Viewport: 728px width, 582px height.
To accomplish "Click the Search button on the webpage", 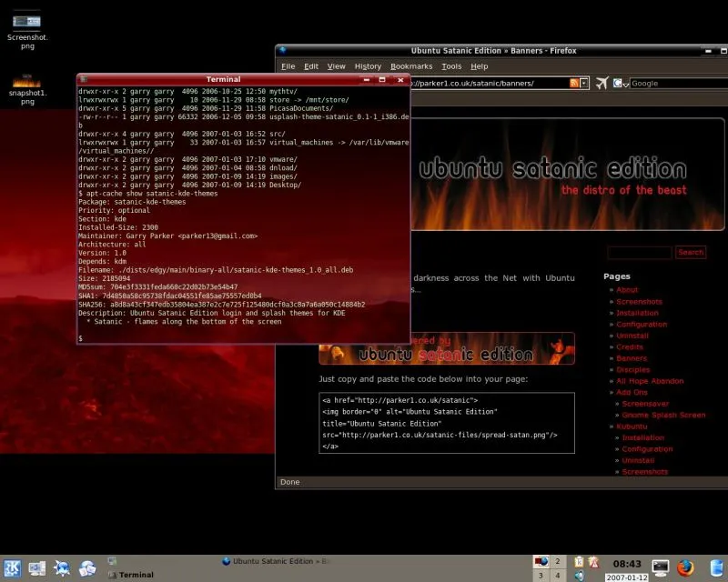I will pos(691,252).
